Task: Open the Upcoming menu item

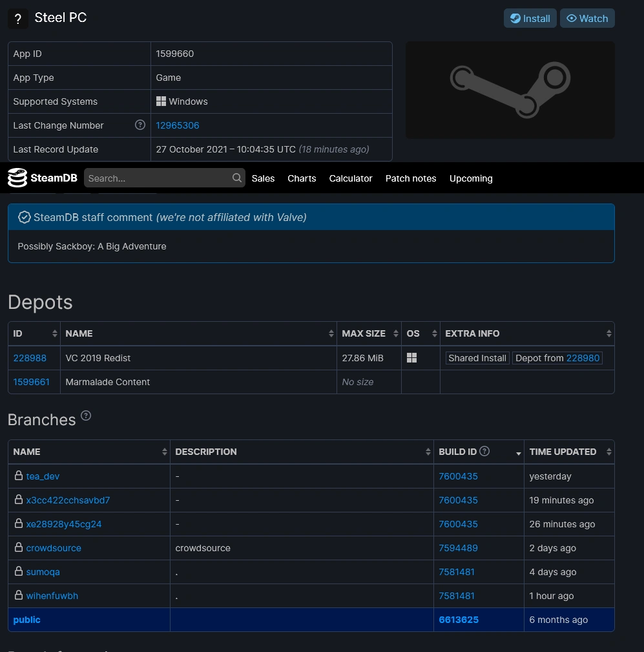Action: (471, 178)
